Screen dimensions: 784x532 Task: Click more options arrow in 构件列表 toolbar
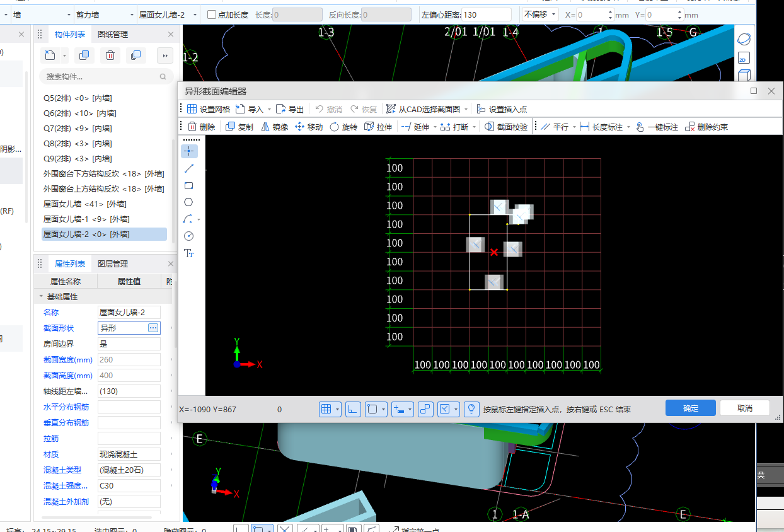(x=165, y=55)
